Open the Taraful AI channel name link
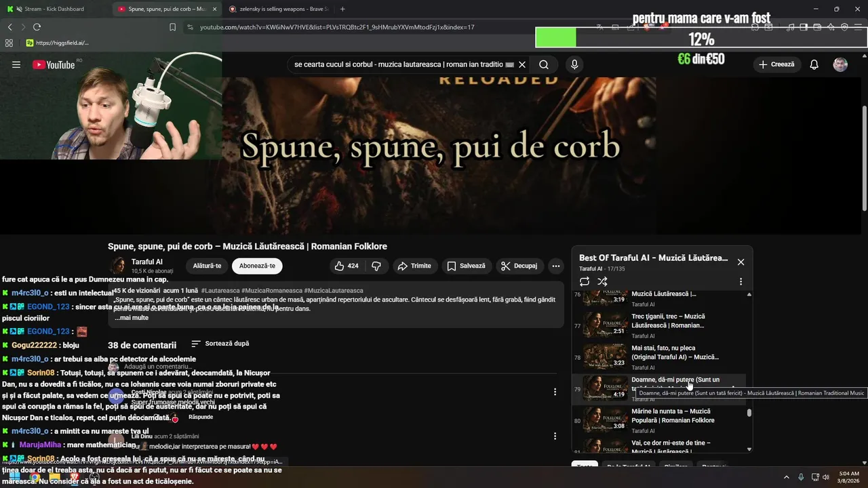Viewport: 868px width, 488px height. [147, 262]
